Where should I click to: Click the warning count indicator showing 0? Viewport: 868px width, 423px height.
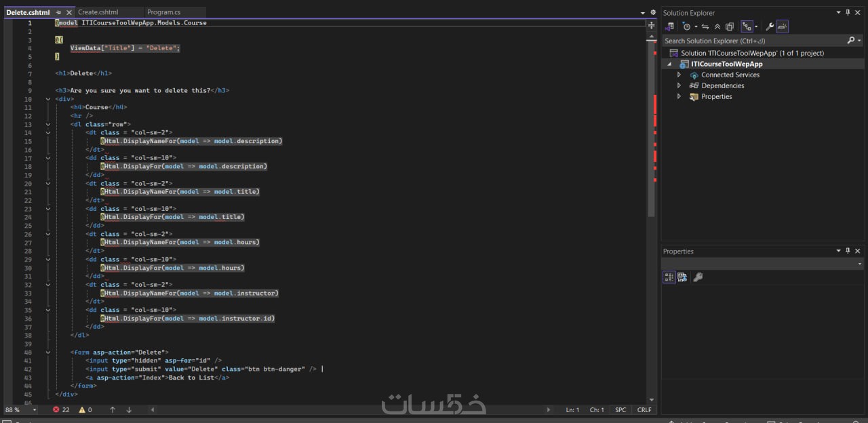(x=85, y=409)
